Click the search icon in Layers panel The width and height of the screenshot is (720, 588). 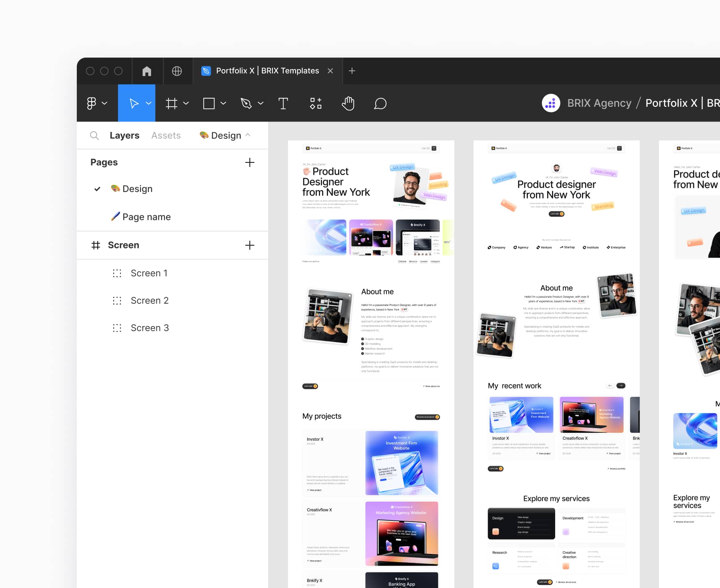click(94, 136)
